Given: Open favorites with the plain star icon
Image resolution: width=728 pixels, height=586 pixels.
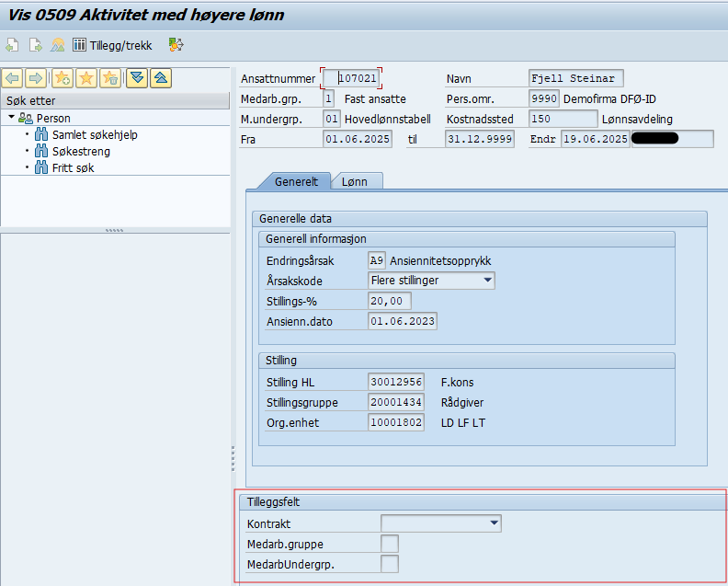Looking at the screenshot, I should coord(86,78).
